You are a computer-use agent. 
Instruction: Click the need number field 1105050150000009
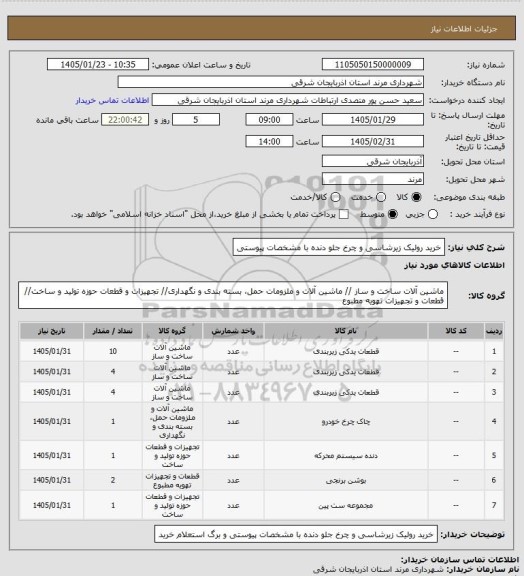(x=373, y=64)
